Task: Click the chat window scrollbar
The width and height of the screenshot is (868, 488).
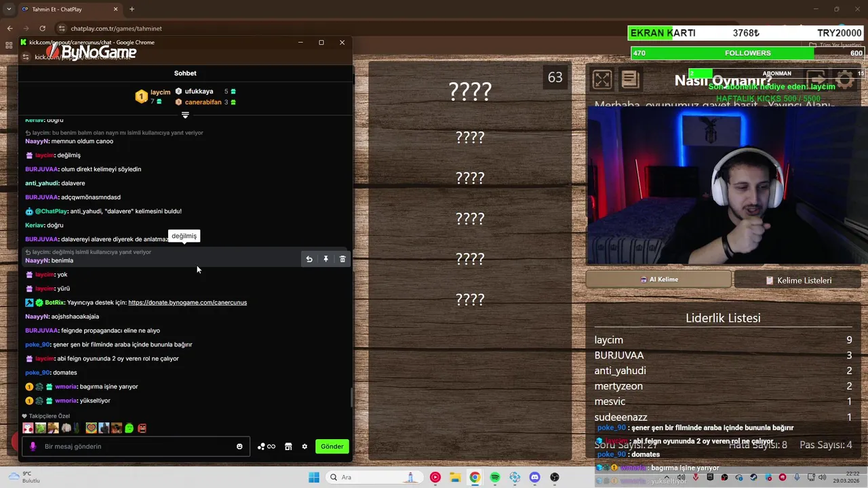Action: [x=351, y=398]
